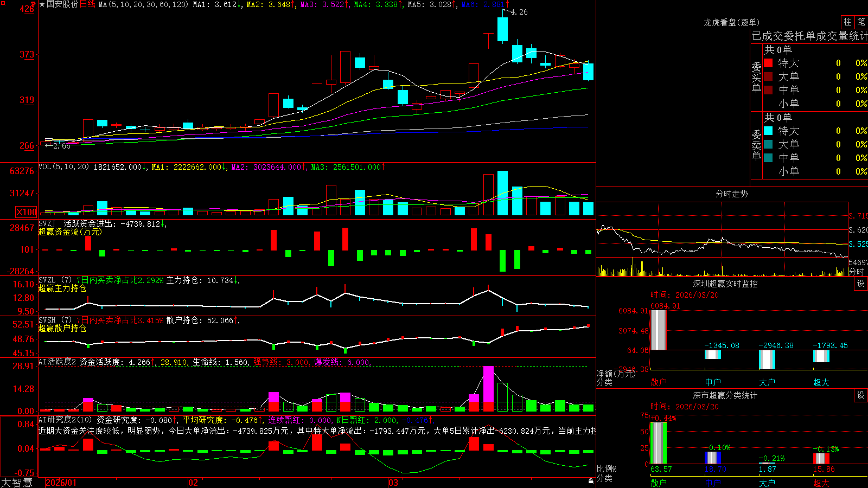Click the 深市超赢分类统计 panel title

[725, 395]
